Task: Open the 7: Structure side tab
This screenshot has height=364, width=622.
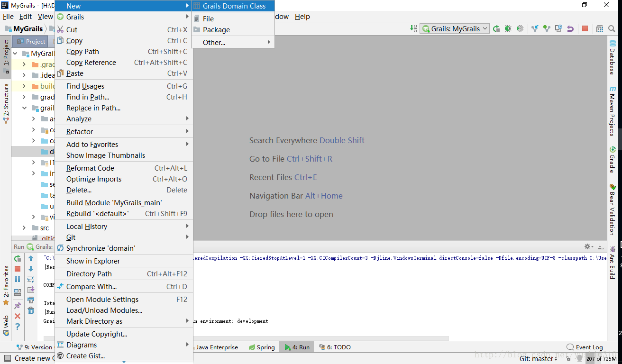Action: (6, 103)
